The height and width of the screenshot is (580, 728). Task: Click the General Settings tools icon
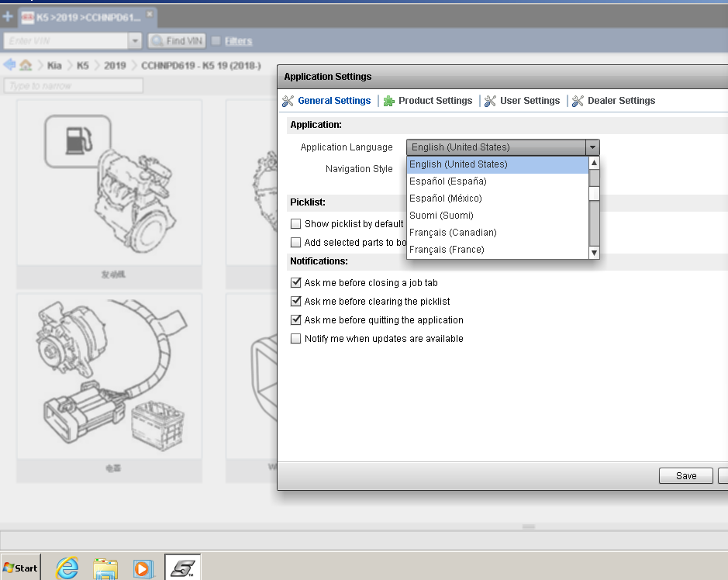(x=288, y=101)
